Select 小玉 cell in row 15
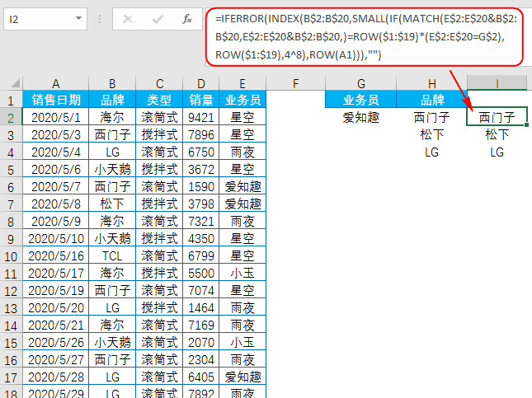Image resolution: width=532 pixels, height=398 pixels. 242,342
